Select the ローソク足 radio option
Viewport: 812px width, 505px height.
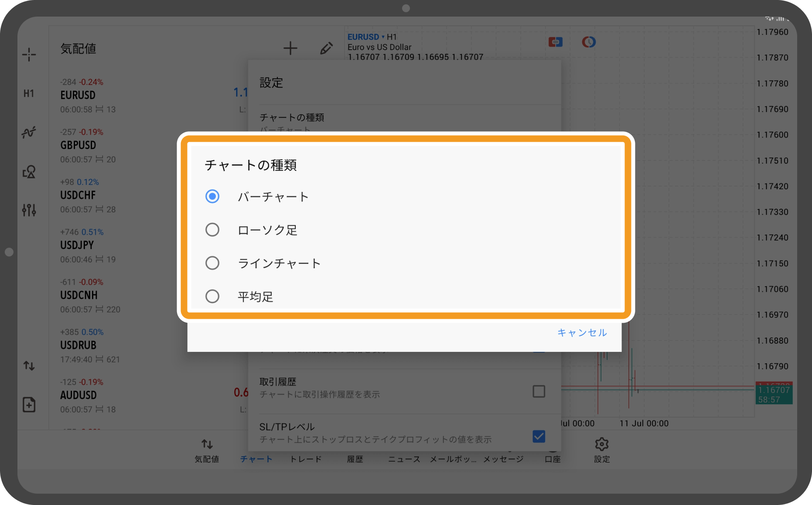(212, 230)
